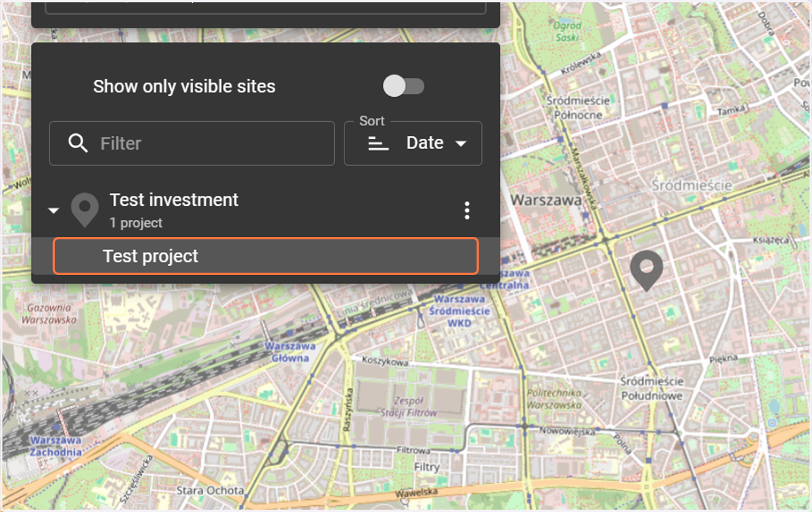Open the three-dot menu for Test investment
This screenshot has width=812, height=512.
tap(467, 211)
